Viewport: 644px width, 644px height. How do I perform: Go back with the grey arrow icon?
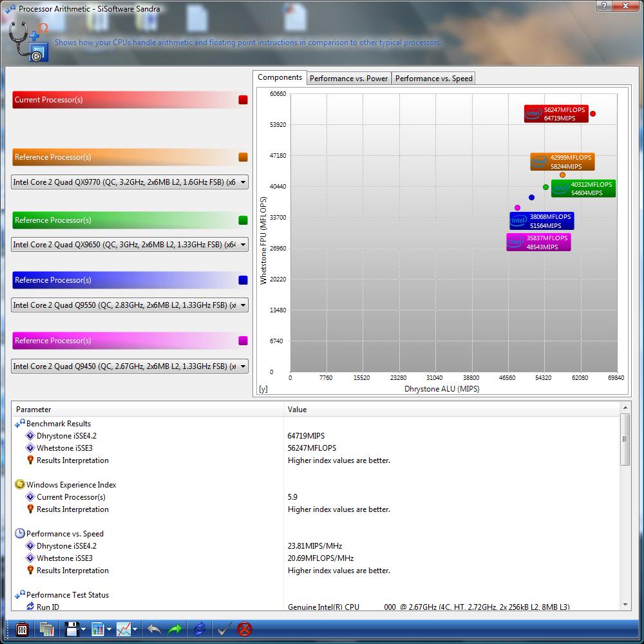154,629
